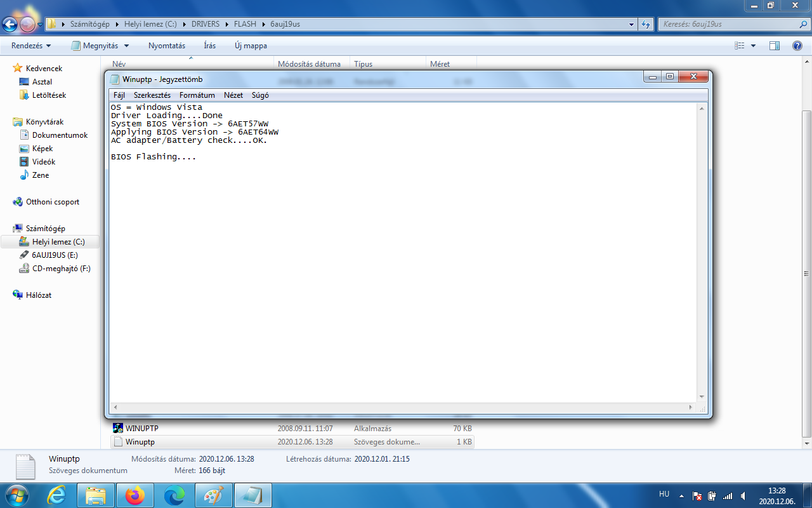Launch Firefox from the taskbar
The width and height of the screenshot is (812, 508).
coord(135,495)
